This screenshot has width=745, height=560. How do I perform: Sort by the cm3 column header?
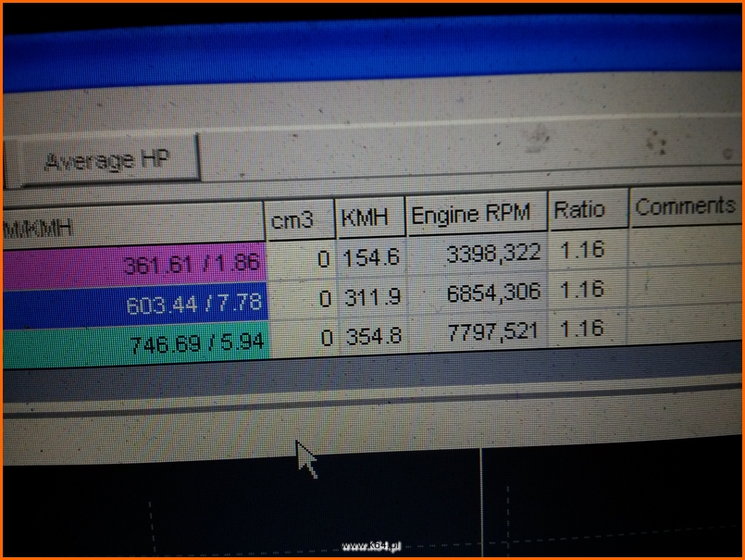(300, 219)
